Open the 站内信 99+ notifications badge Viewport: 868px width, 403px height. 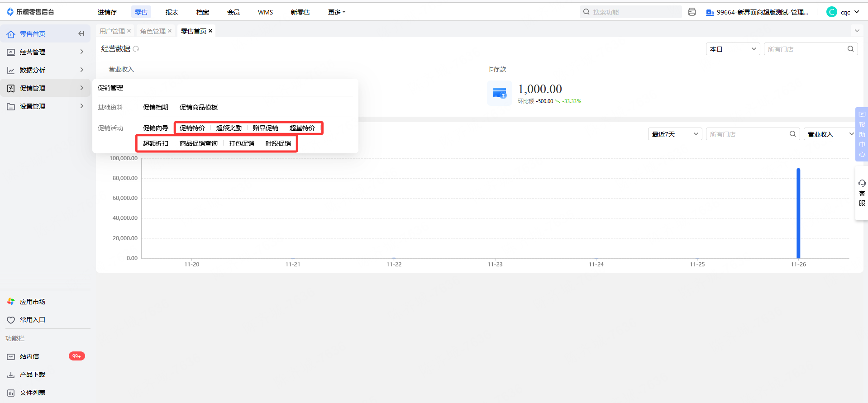tap(77, 356)
